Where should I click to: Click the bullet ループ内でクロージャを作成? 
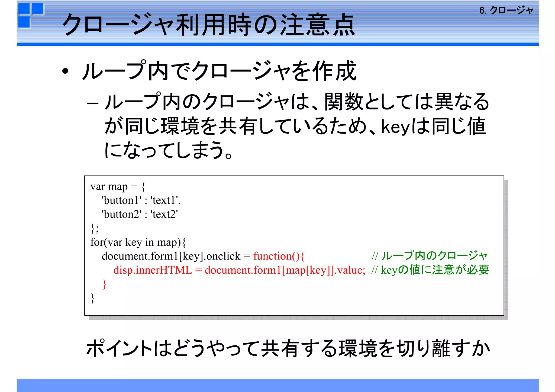tap(220, 71)
